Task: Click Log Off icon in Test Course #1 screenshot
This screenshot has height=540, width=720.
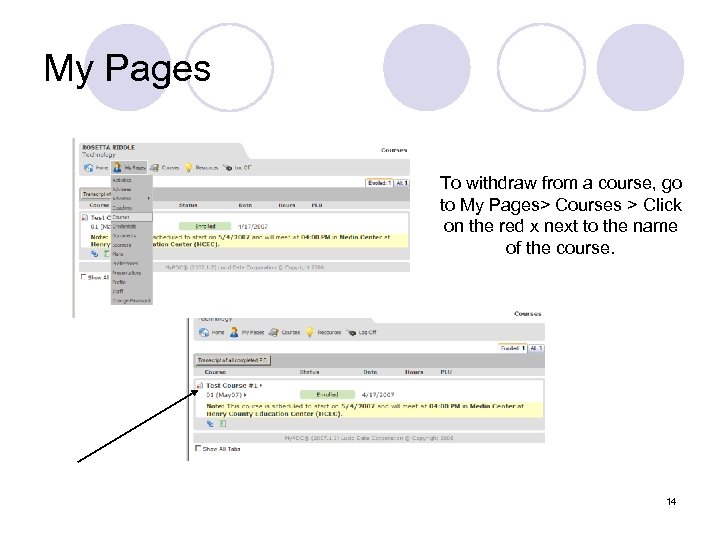Action: click(351, 332)
